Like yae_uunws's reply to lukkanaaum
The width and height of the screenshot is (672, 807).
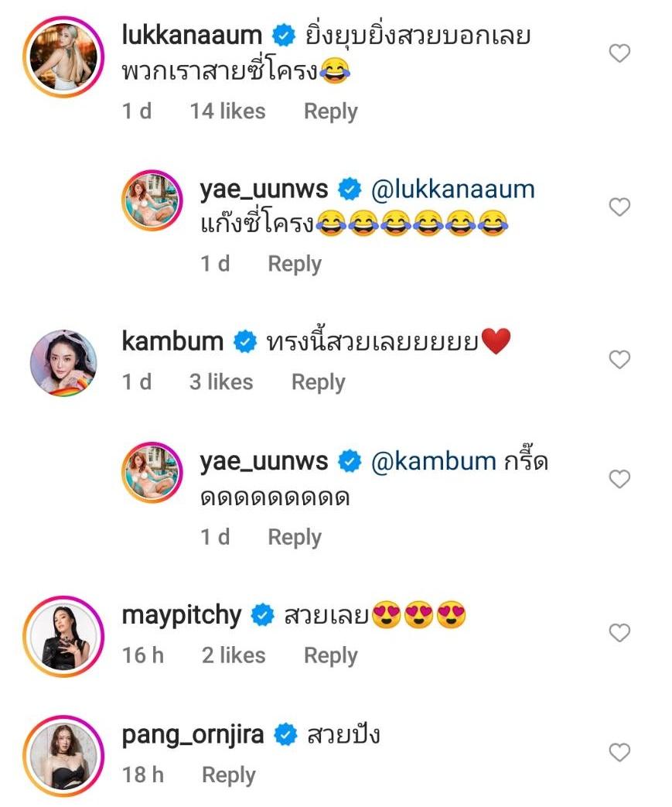point(620,207)
